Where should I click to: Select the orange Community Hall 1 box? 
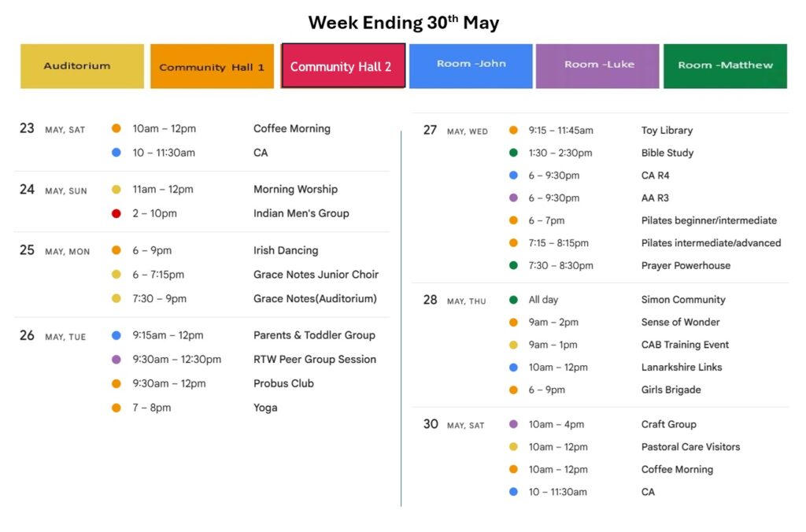click(x=212, y=66)
